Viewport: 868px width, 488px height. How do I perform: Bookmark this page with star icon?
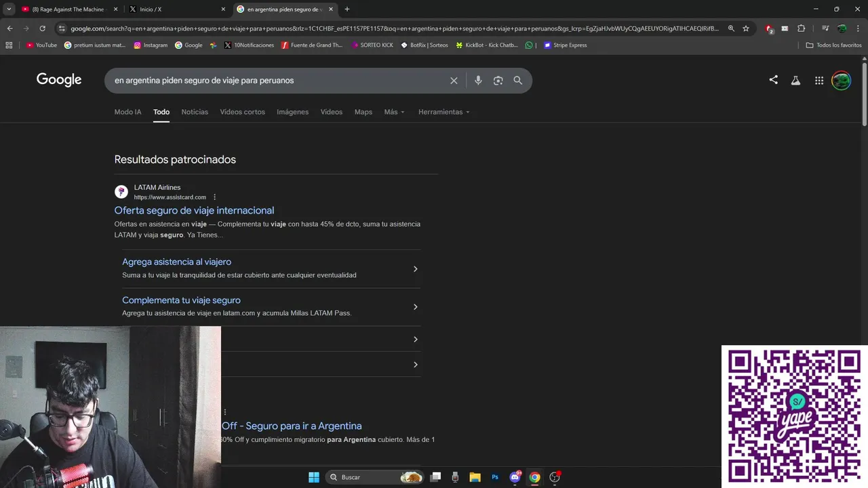pos(746,28)
